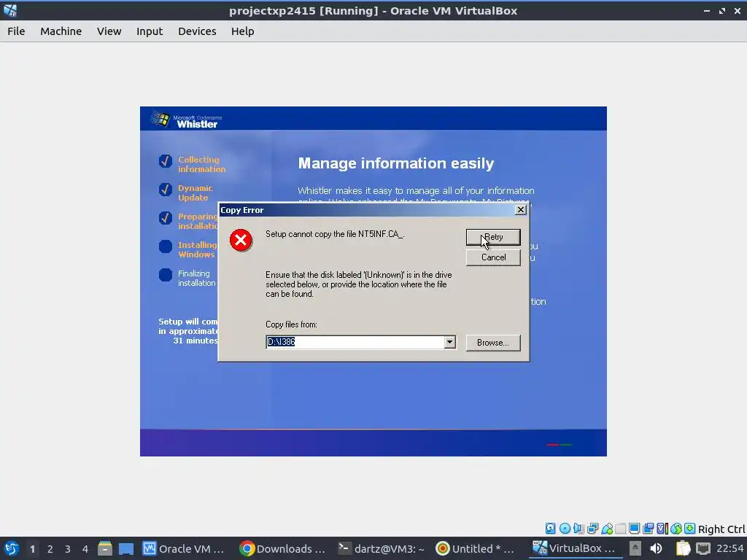Viewport: 747px width, 560px height.
Task: Click the show desktop taskbar icon
Action: click(126, 548)
